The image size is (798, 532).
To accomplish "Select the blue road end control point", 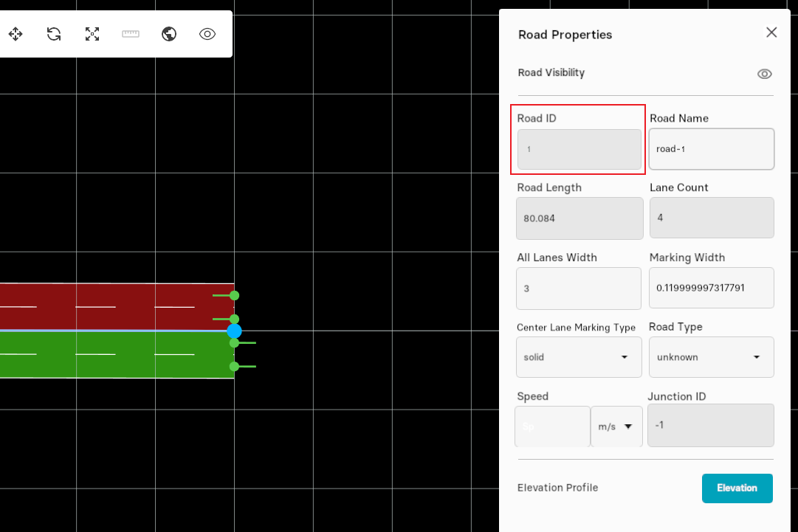I will point(234,331).
